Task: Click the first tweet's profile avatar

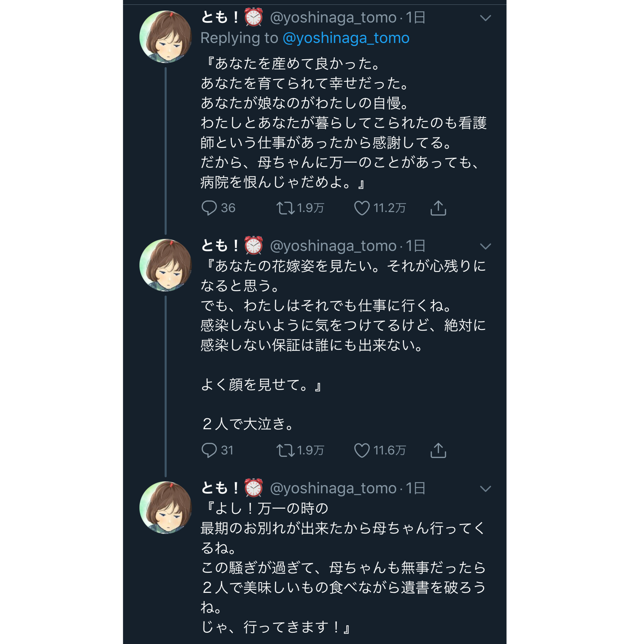Action: [165, 37]
